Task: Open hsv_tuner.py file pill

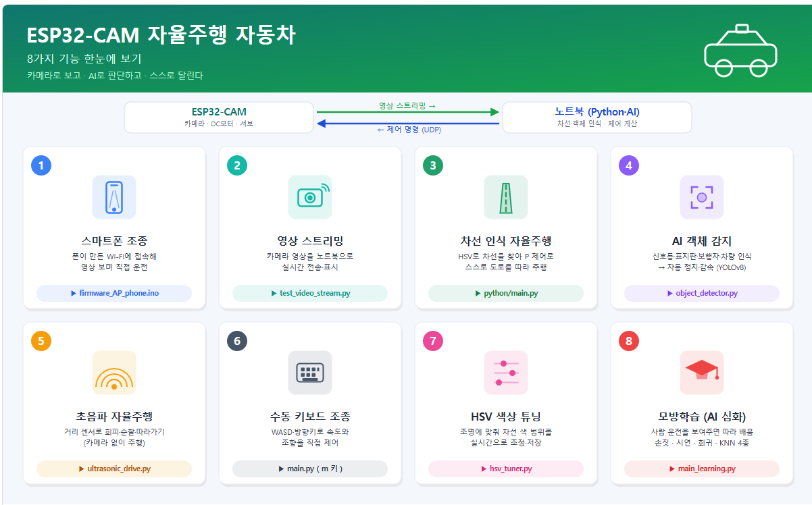Action: coord(506,469)
